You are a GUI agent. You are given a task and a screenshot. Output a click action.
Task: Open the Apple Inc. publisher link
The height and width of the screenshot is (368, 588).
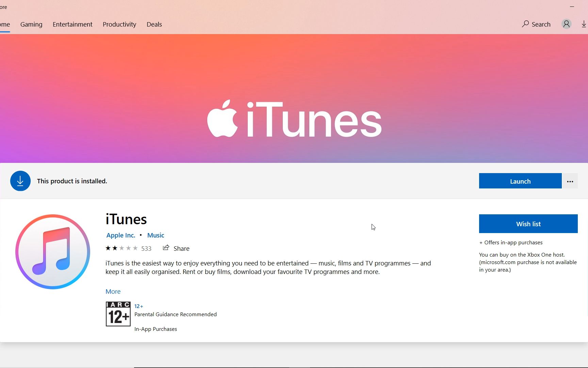121,235
